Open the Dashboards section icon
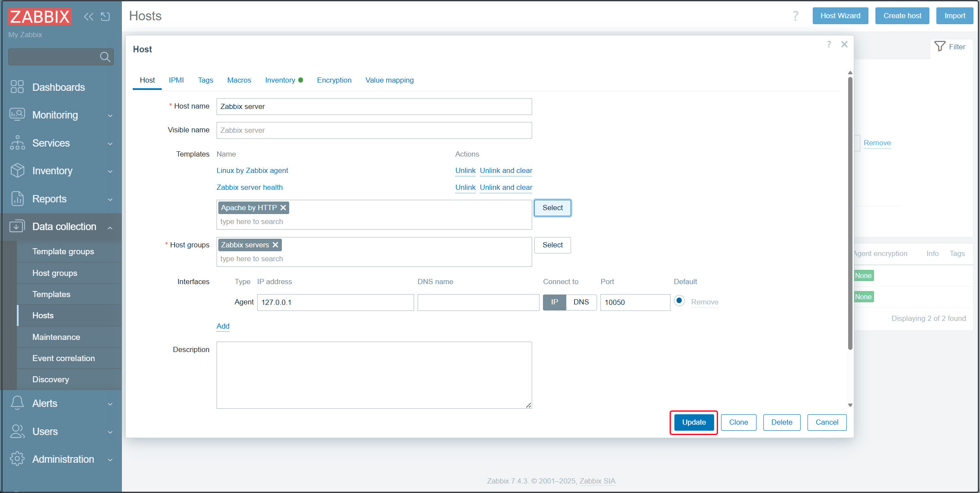980x493 pixels. [x=17, y=87]
